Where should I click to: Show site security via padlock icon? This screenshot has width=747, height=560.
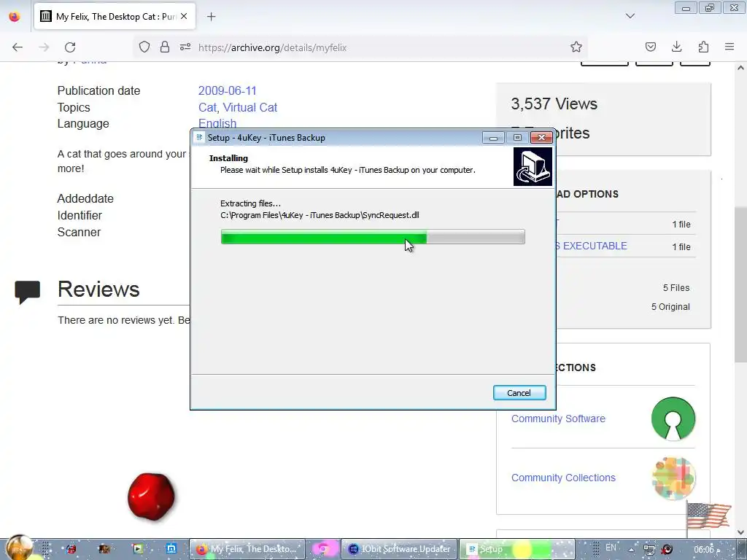[x=165, y=47]
